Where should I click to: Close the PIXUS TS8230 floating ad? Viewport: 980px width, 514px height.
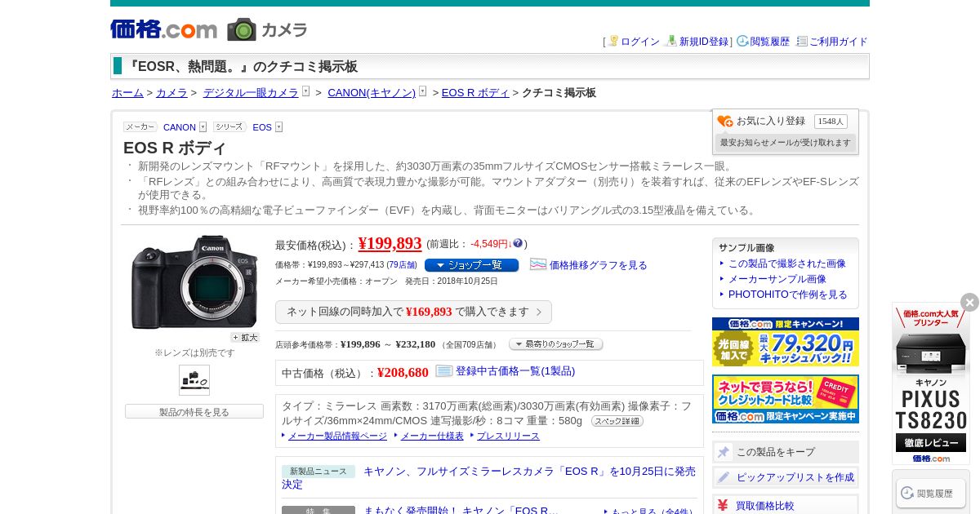click(x=969, y=303)
